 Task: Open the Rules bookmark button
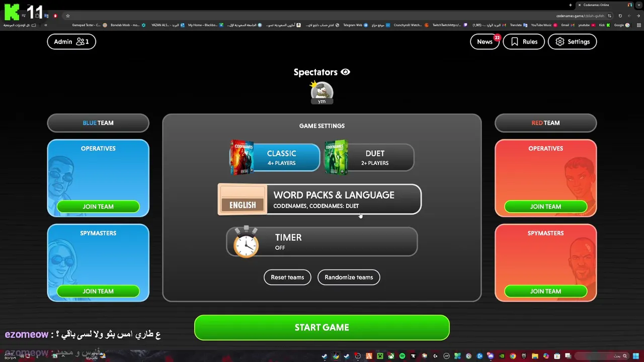524,42
